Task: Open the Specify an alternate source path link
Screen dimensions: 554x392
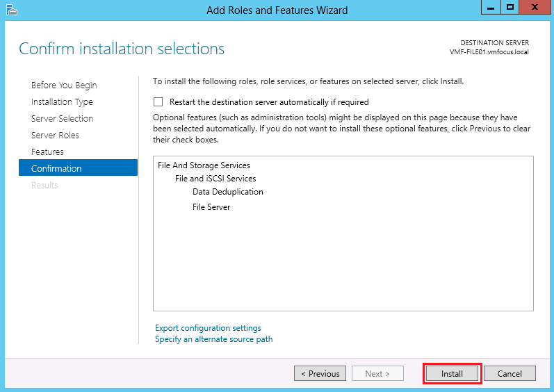Action: [213, 339]
